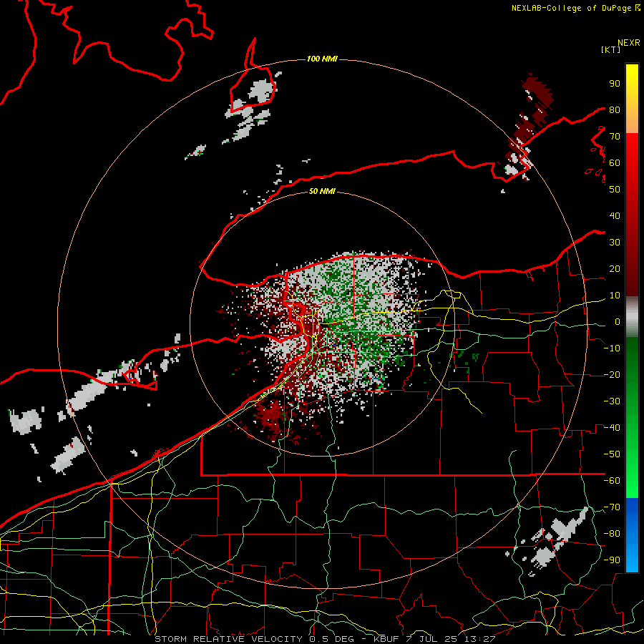
Task: Click the [KT] units label
Action: (610, 49)
